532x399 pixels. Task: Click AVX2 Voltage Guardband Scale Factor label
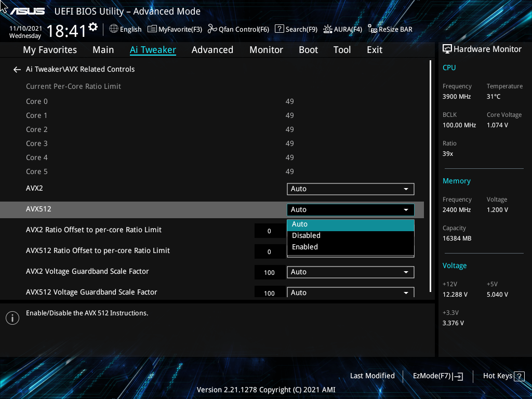coord(87,271)
